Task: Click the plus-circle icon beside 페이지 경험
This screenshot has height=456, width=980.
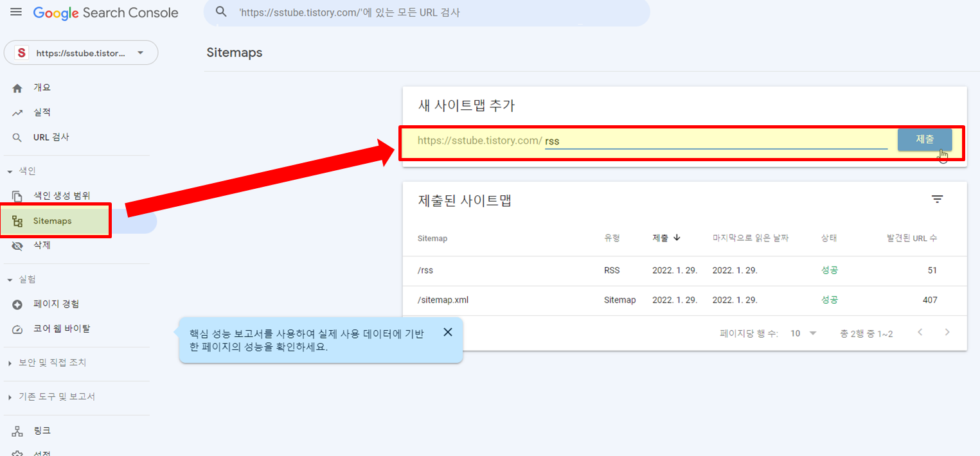Action: click(x=17, y=304)
